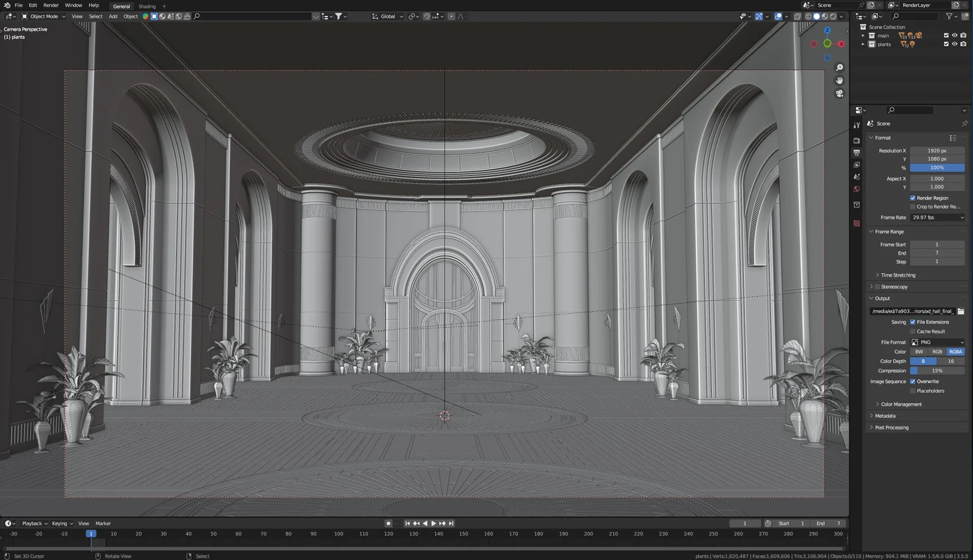Hide the plants collection in viewport
This screenshot has width=973, height=560.
(955, 44)
